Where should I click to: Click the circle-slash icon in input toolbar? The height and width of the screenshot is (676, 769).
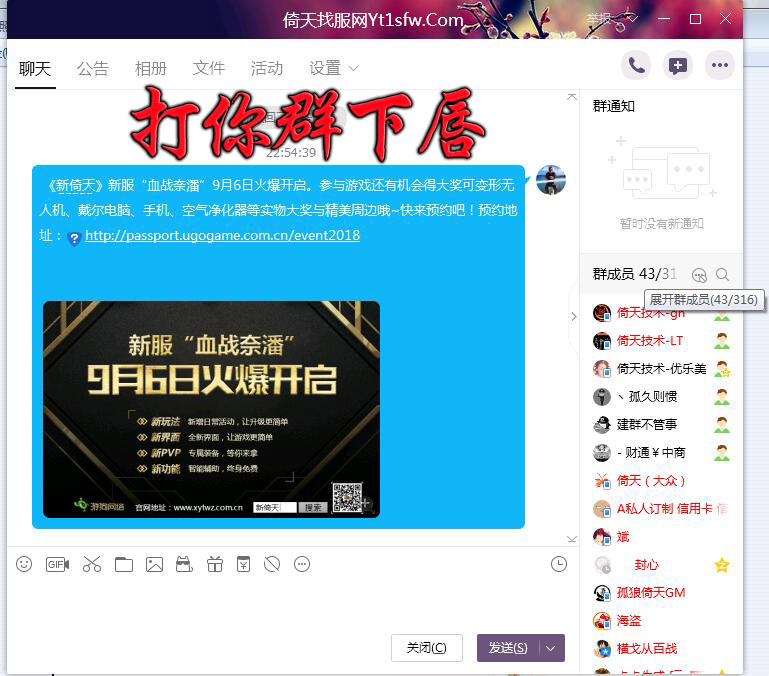click(x=272, y=564)
